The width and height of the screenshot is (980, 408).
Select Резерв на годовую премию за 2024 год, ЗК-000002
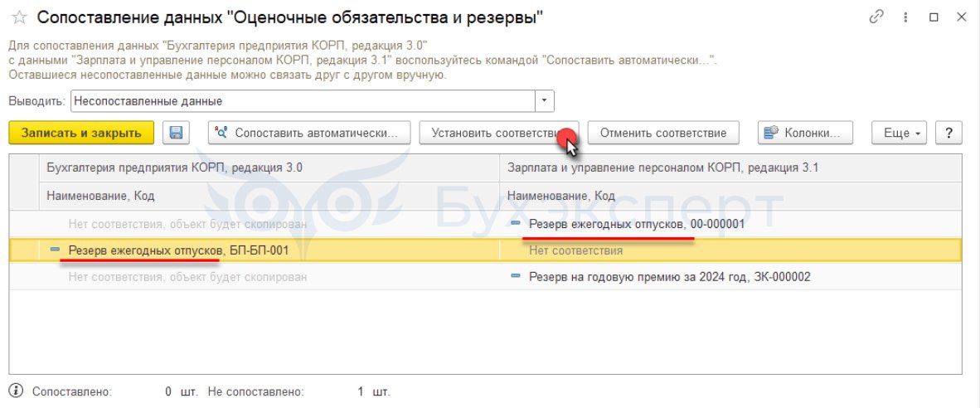(669, 276)
